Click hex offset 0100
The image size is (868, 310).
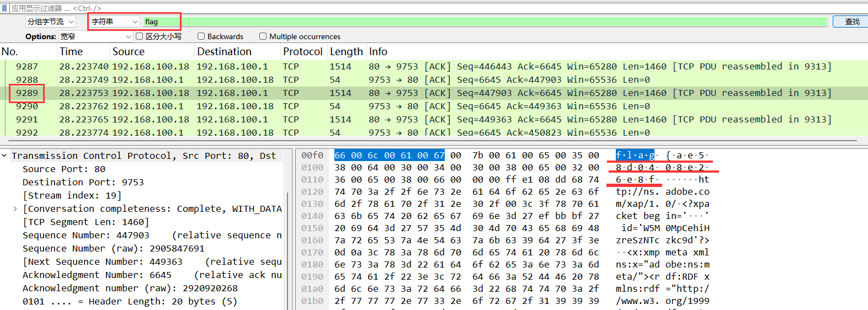(312, 168)
